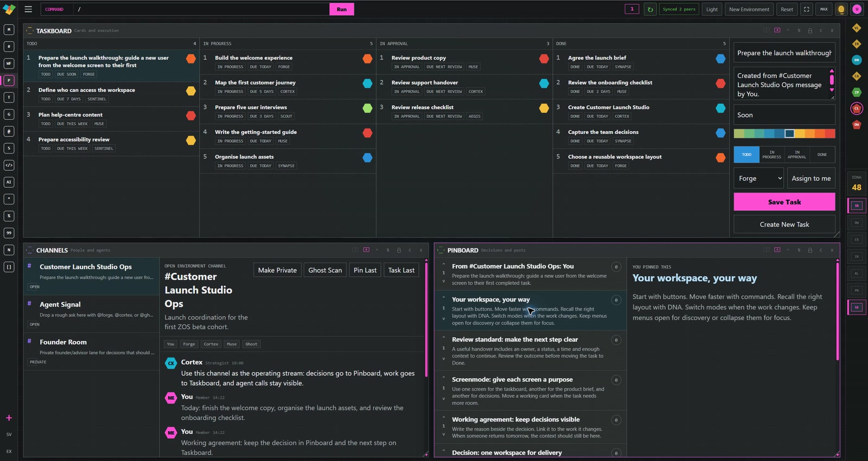Screen dimensions: 868x461
Task: Open the pink U user avatar
Action: pyautogui.click(x=857, y=9)
